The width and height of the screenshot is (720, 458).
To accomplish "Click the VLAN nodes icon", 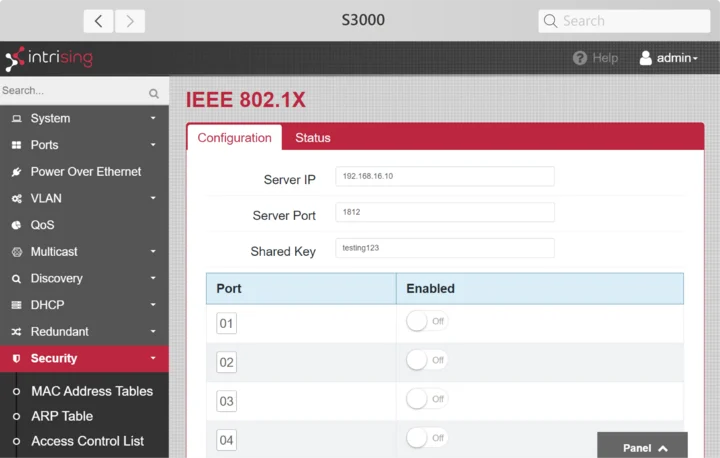I will point(17,198).
